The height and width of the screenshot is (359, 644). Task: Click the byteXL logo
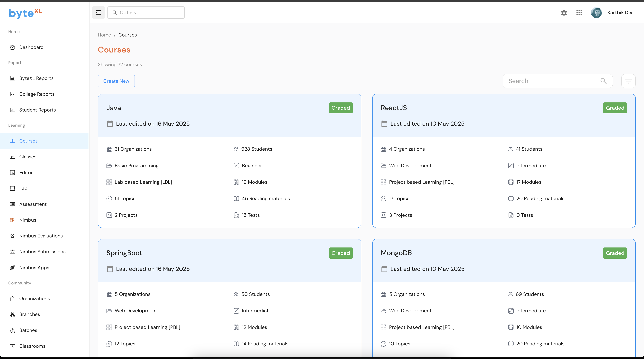[25, 13]
